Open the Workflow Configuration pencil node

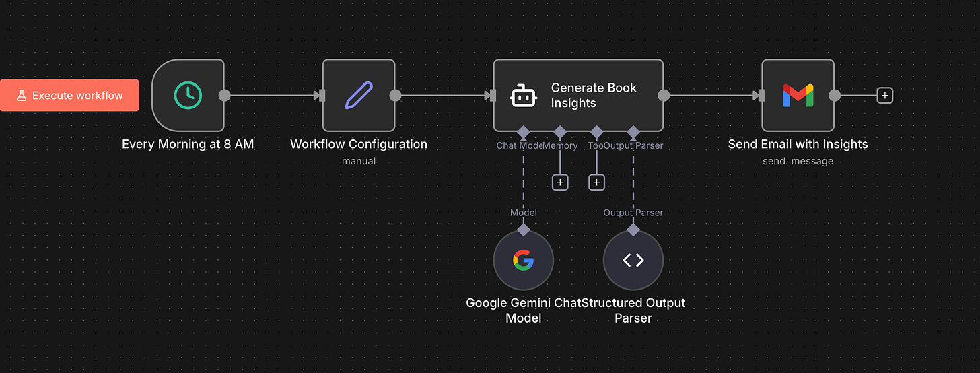coord(359,96)
